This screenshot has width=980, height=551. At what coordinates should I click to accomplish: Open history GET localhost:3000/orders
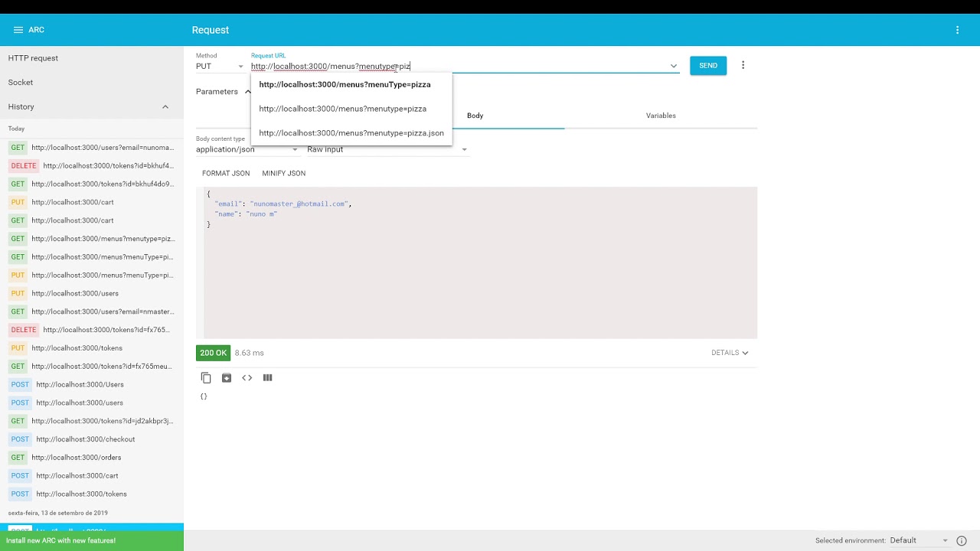pos(92,458)
